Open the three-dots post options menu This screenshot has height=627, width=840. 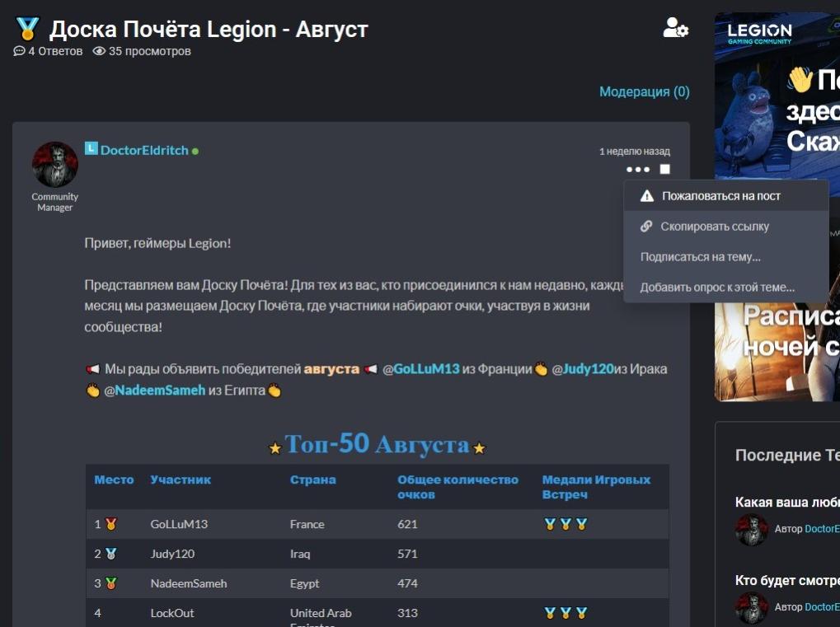637,170
